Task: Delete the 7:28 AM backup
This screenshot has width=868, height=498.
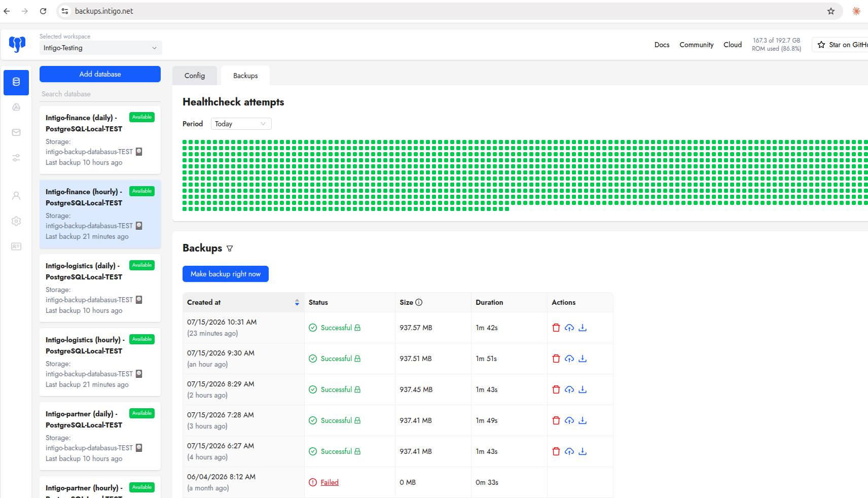Action: click(x=556, y=420)
